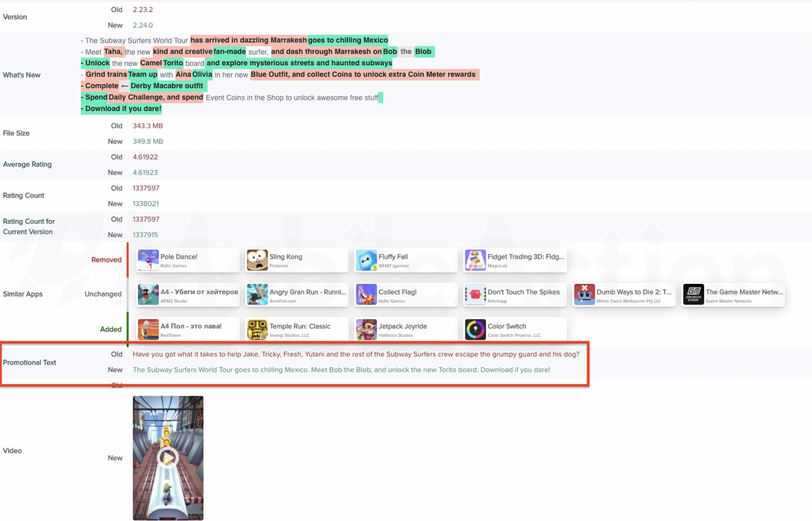Open the Color Switch app icon
Screen dimensions: 812x521
tap(475, 329)
